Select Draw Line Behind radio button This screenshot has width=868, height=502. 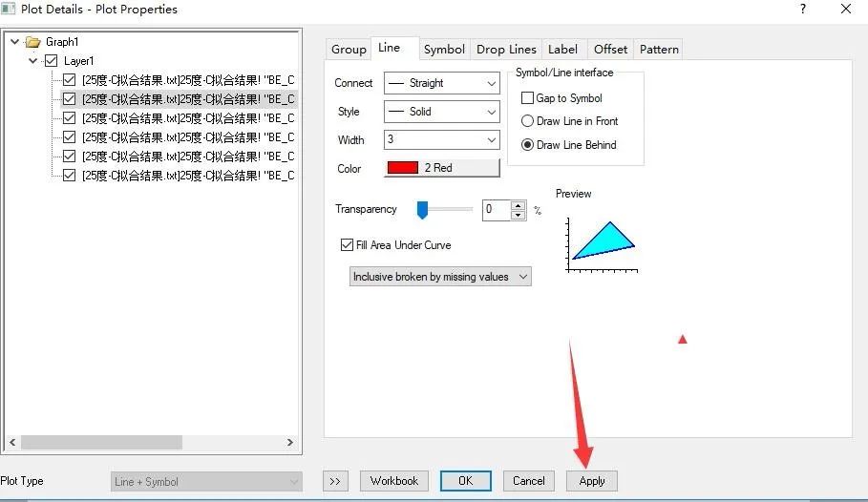click(x=527, y=145)
